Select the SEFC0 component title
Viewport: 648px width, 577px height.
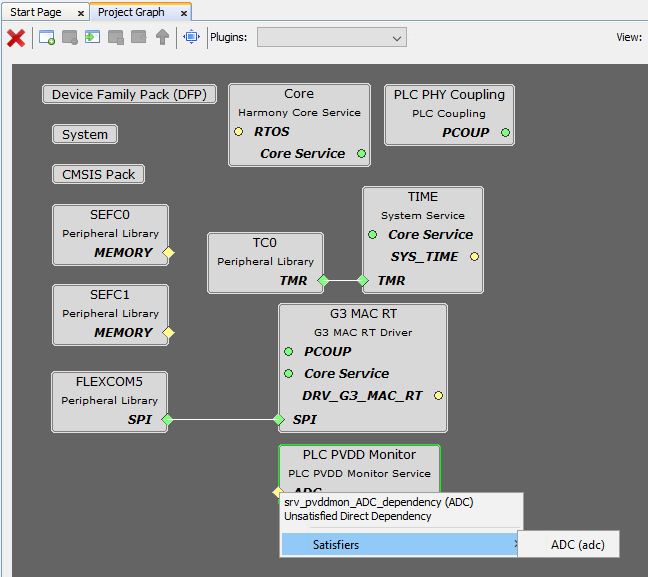click(110, 215)
